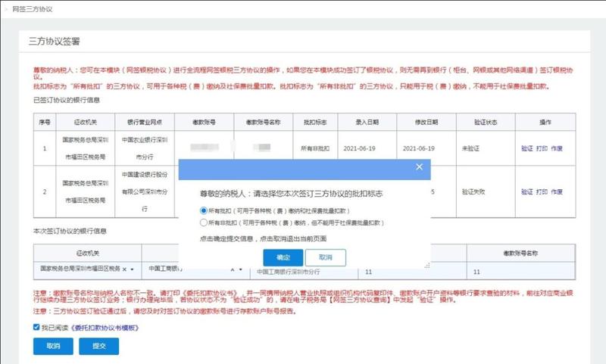Clear the 征收机关 selection with the x icon
This screenshot has width=606, height=364.
click(x=125, y=269)
